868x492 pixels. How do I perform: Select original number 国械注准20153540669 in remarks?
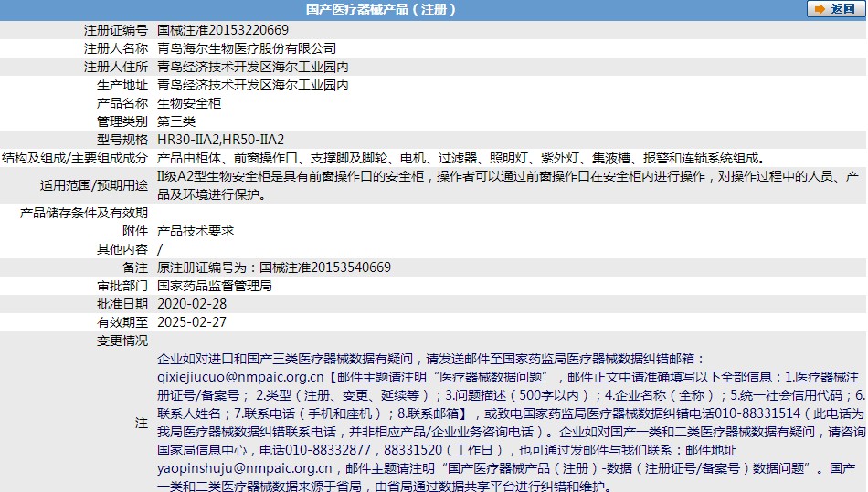pos(325,267)
